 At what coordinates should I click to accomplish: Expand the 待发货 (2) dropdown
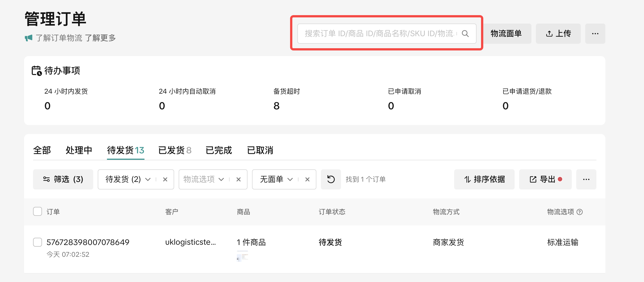click(x=148, y=179)
